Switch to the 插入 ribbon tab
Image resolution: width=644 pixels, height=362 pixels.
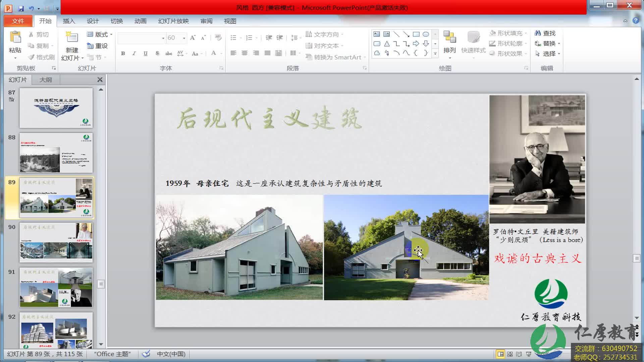click(69, 21)
